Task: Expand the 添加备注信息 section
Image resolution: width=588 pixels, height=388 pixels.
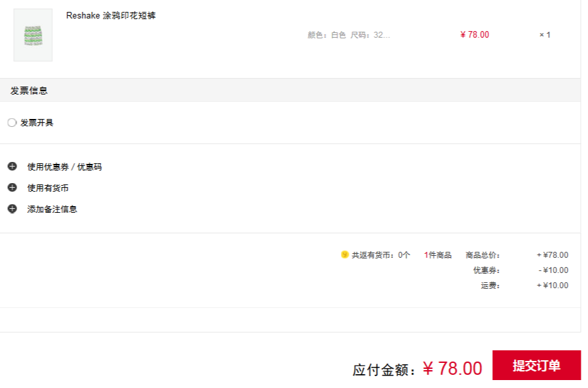Action: [x=52, y=209]
